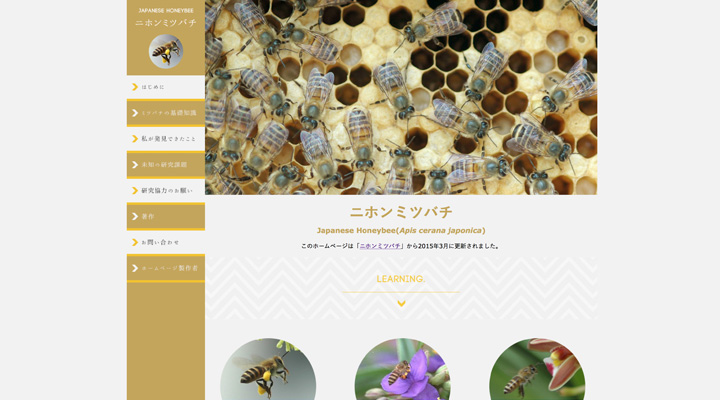Follow the purple ニホンミツバチ hyperlink

click(380, 246)
